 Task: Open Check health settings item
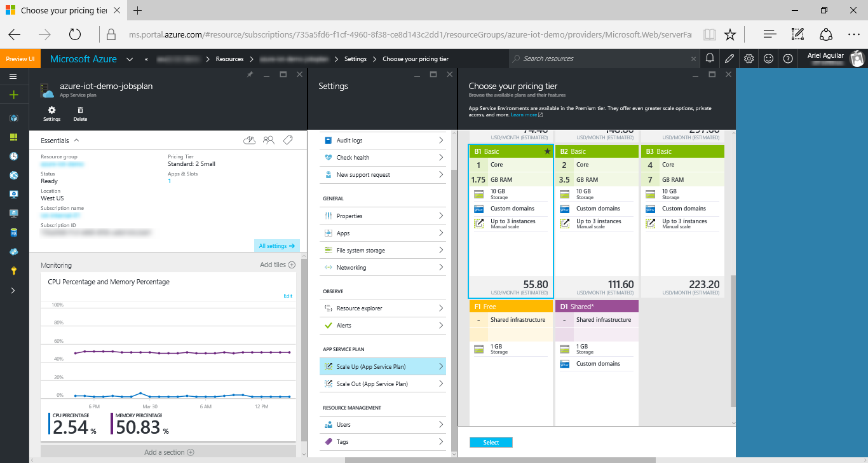click(383, 157)
